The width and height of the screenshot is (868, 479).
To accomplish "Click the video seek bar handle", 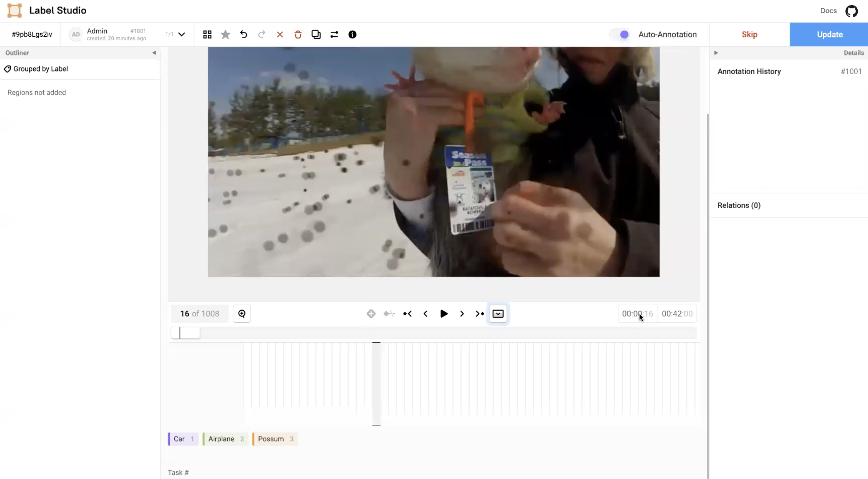I will coord(185,333).
